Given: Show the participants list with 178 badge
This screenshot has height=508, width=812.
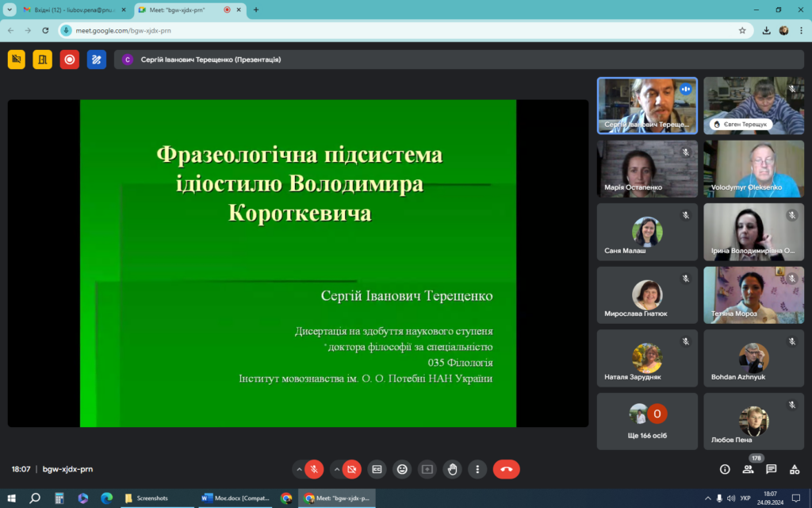Looking at the screenshot, I should click(747, 469).
